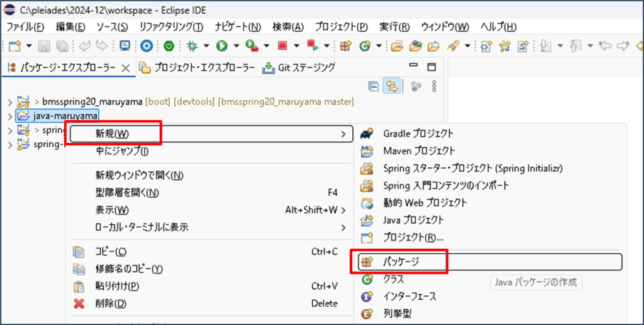Image resolution: width=644 pixels, height=325 pixels.
Task: Choose Java プロジェクト in the submenu
Action: 413,220
